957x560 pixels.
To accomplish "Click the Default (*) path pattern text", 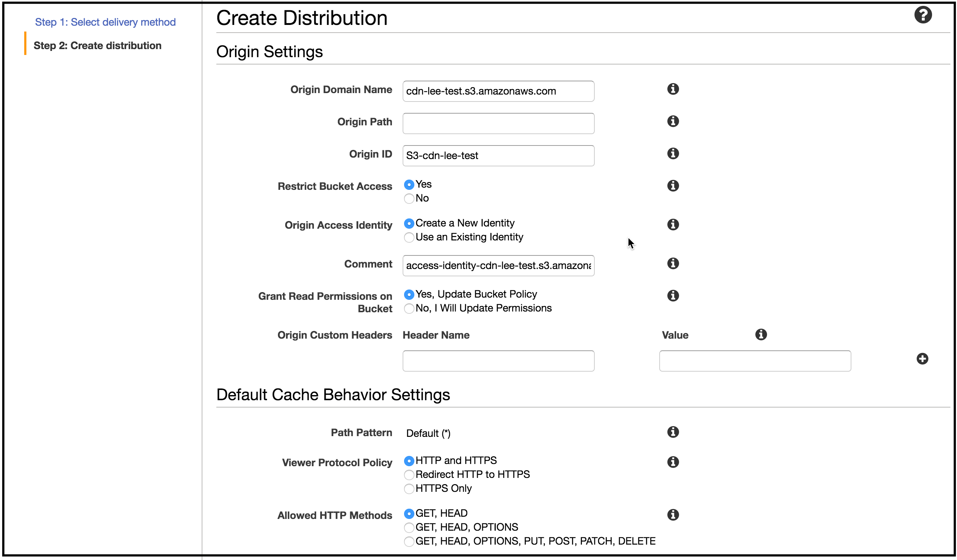I will [428, 434].
